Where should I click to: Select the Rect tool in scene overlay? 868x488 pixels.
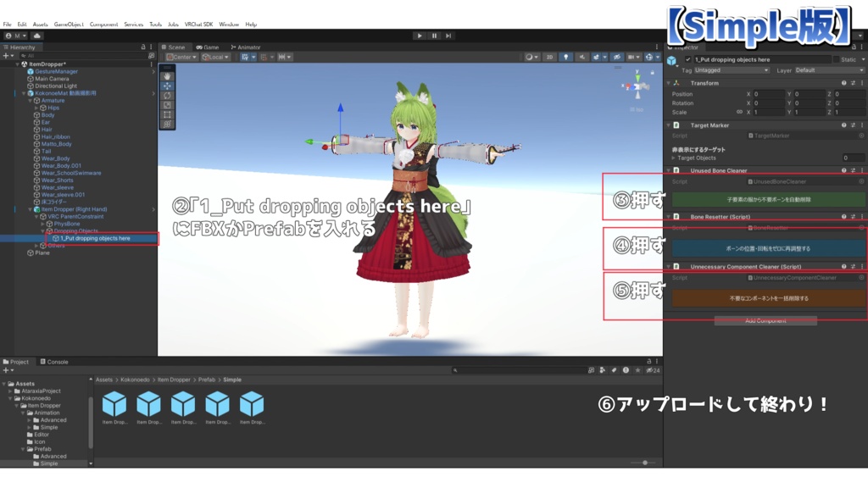point(167,114)
